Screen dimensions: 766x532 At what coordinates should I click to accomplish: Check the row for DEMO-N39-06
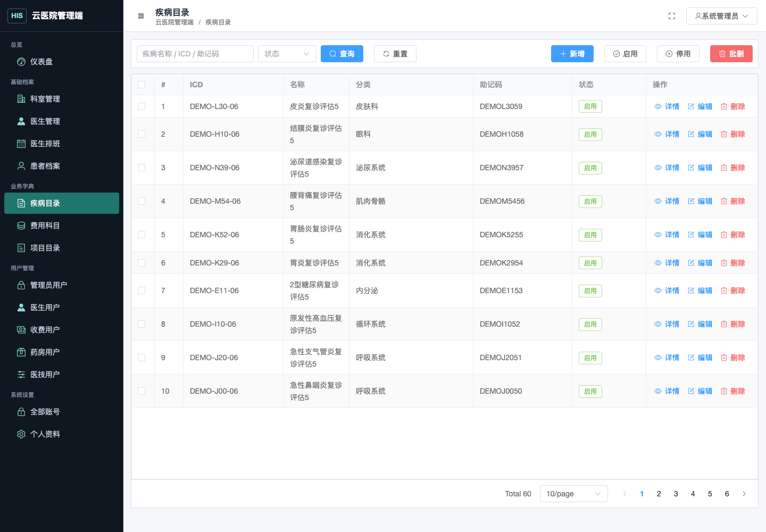point(141,168)
